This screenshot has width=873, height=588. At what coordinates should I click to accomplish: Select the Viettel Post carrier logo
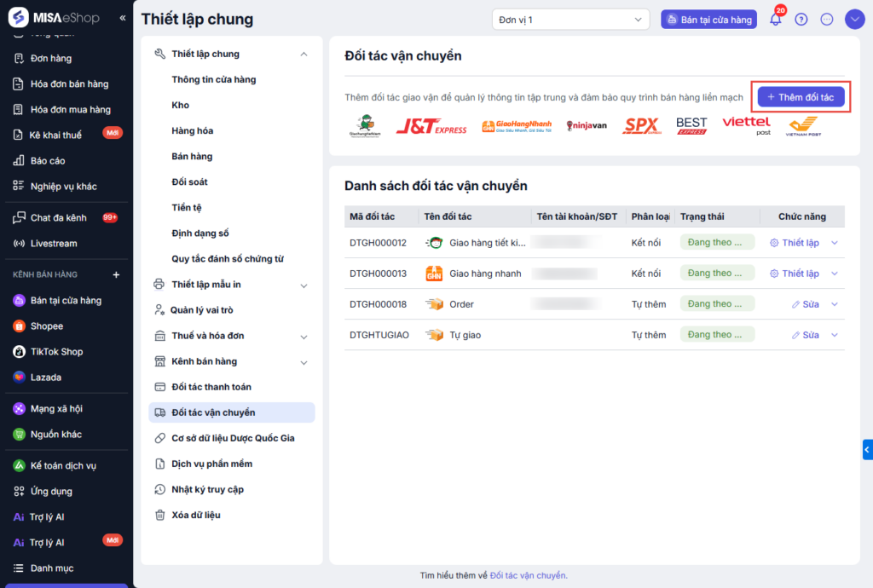[x=746, y=126]
